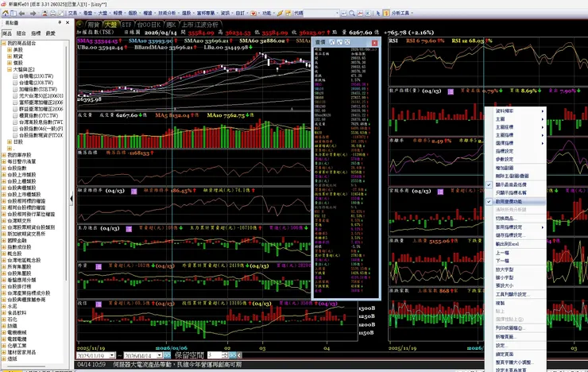Image resolution: width=588 pixels, height=372 pixels.
Task: Navigate back with the left arrow icon
Action: (x=21, y=14)
